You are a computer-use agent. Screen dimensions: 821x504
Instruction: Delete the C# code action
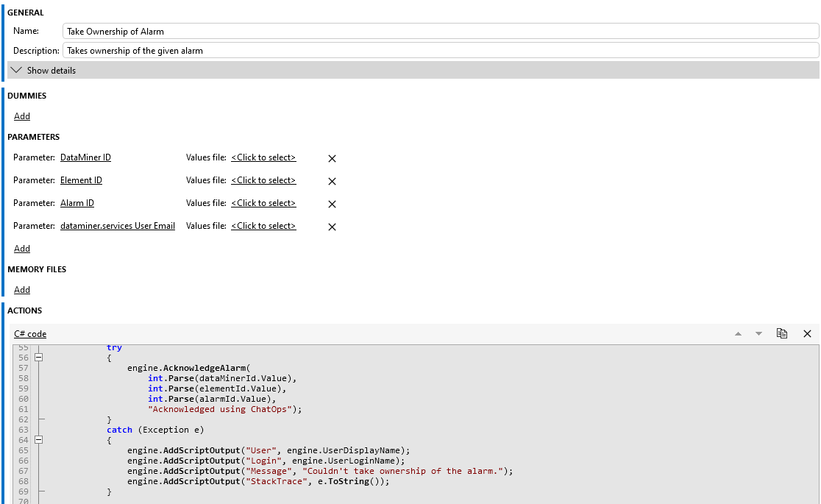[x=807, y=334]
